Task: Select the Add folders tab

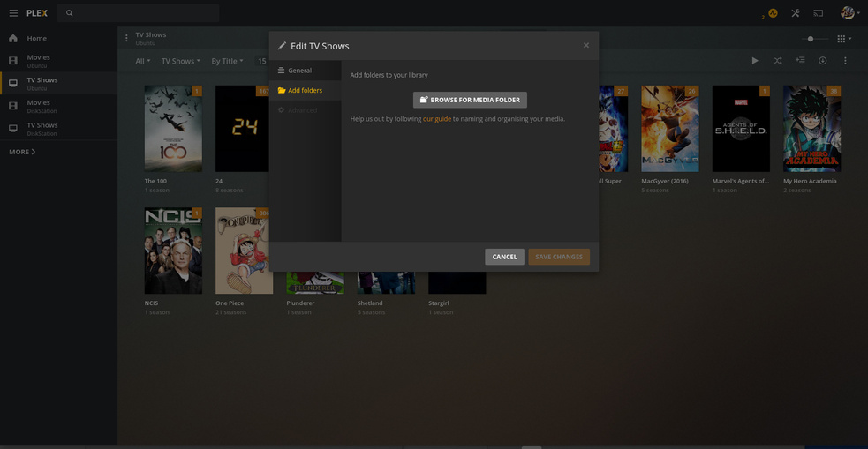Action: (305, 90)
